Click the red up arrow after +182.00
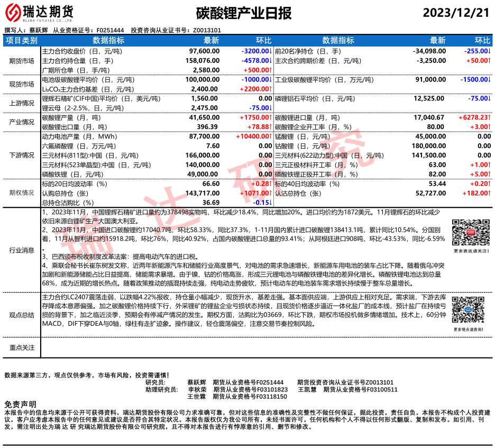Image resolution: width=495 pixels, height=448 pixels. 490,193
